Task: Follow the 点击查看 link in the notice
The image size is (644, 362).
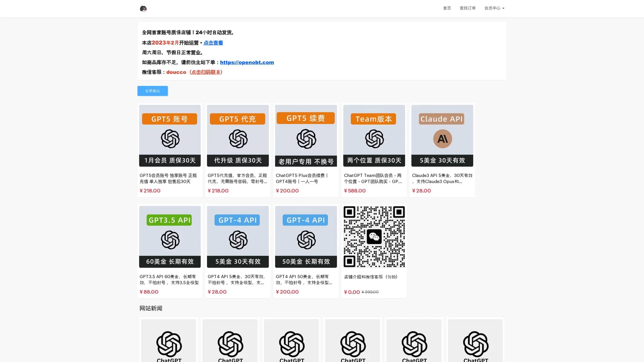Action: [213, 43]
